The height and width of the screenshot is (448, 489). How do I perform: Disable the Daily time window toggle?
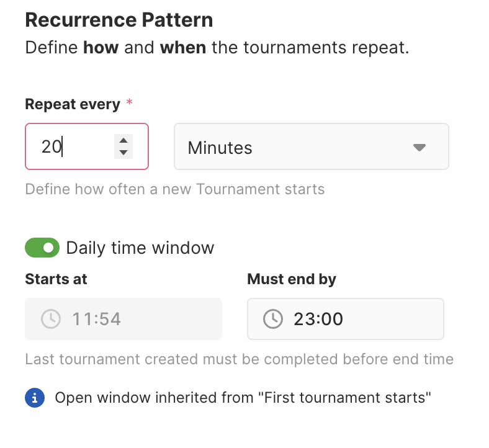(x=42, y=248)
